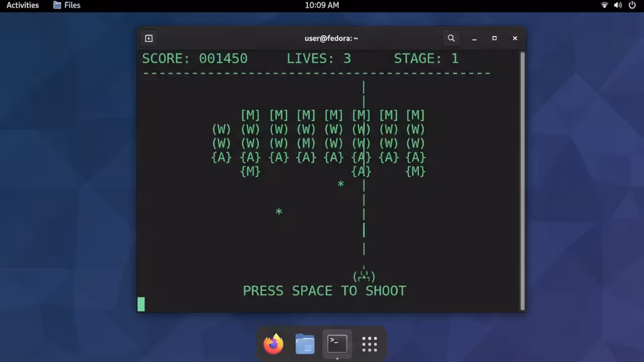Click the PRESS SPACE TO SHOOT text
Viewport: 644px width, 362px height.
pos(325,291)
